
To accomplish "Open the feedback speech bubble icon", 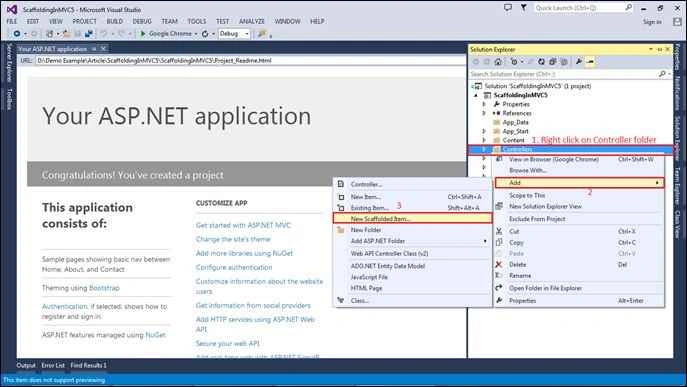I will (x=508, y=7).
